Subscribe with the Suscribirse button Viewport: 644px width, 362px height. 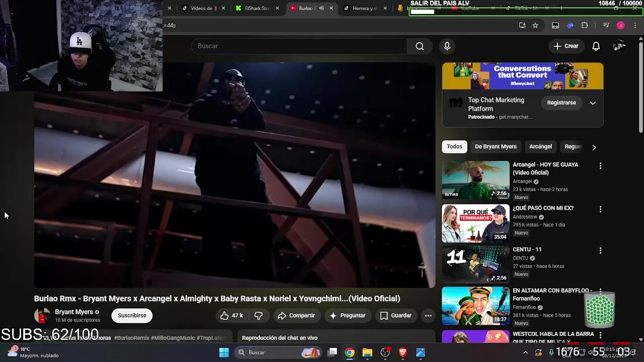point(132,316)
